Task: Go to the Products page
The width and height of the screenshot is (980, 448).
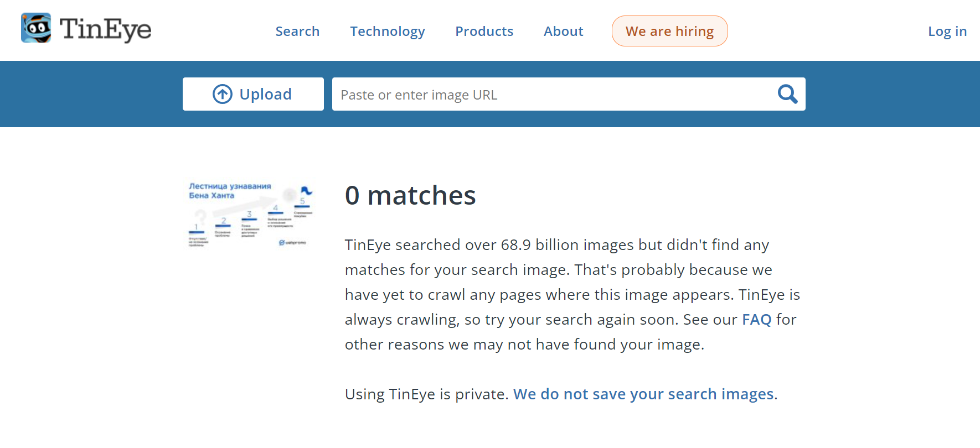Action: click(x=484, y=32)
